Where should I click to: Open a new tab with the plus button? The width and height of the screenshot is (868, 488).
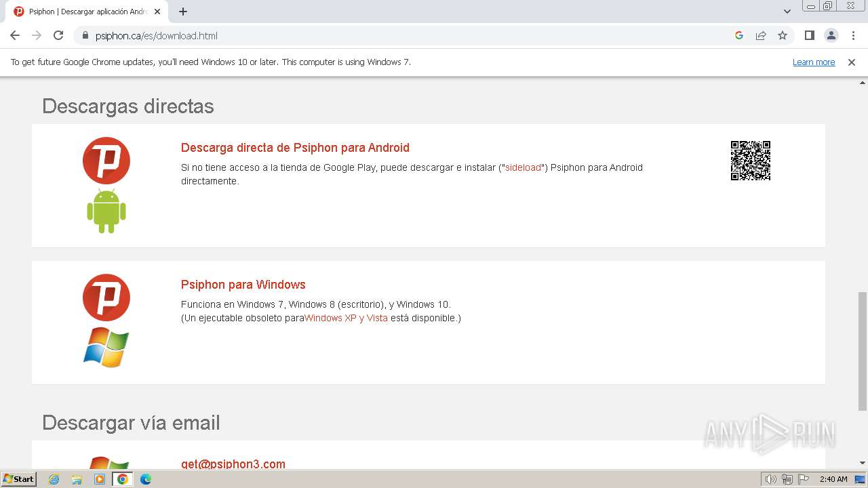183,12
